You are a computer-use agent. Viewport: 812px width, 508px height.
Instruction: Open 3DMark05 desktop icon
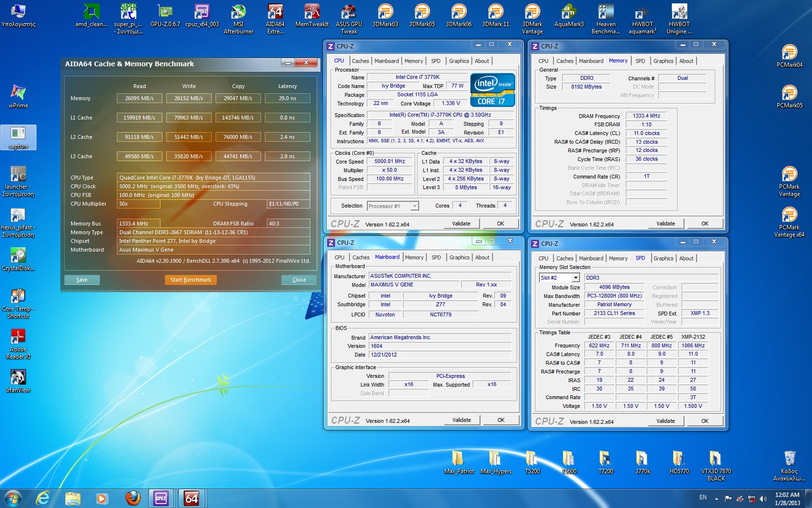[422, 15]
